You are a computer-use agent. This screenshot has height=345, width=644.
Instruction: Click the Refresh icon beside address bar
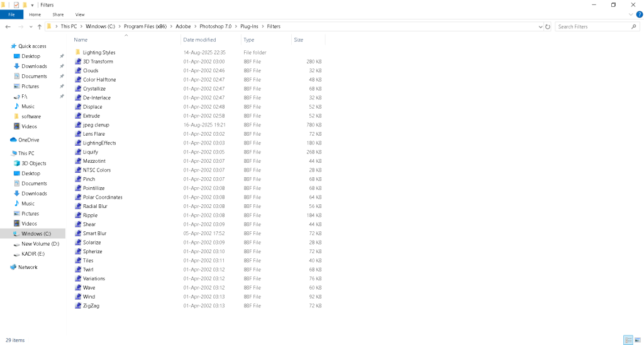[548, 26]
